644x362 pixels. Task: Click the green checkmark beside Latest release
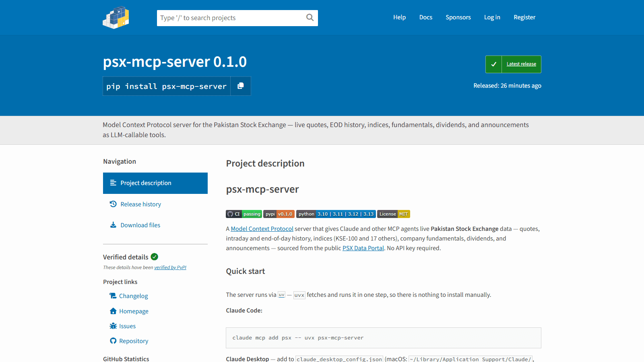[x=493, y=64]
